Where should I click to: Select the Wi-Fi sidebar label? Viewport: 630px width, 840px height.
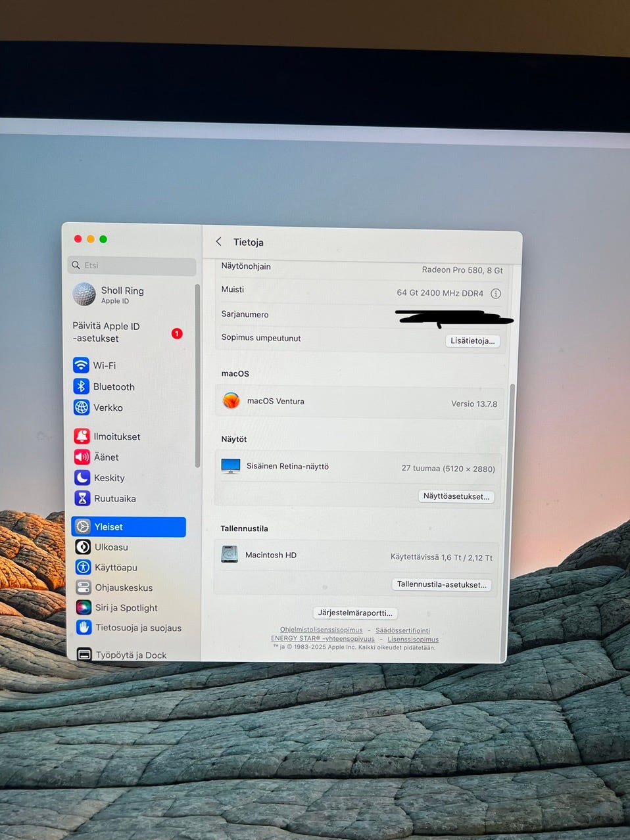(x=105, y=365)
